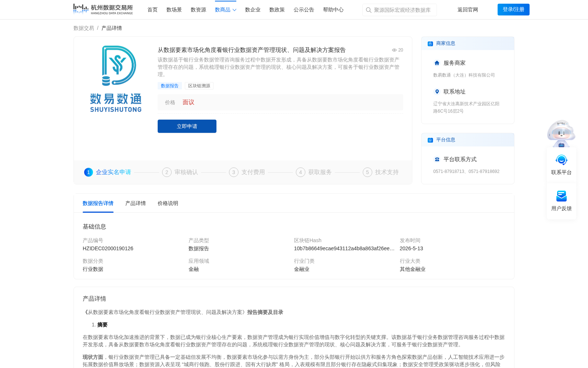Image resolution: width=588 pixels, height=368 pixels.
Task: Click the 产品详情 breadcrumb text
Action: click(112, 28)
